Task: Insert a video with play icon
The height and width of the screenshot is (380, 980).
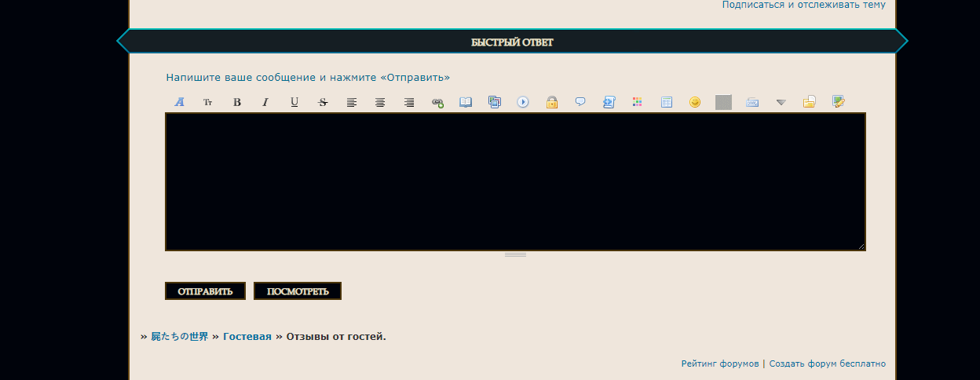Action: click(x=523, y=102)
